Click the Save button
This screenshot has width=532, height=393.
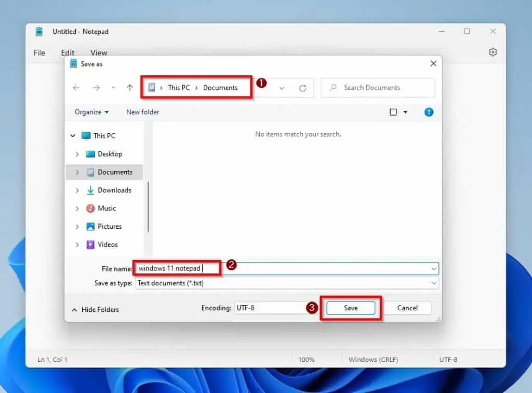[351, 308]
